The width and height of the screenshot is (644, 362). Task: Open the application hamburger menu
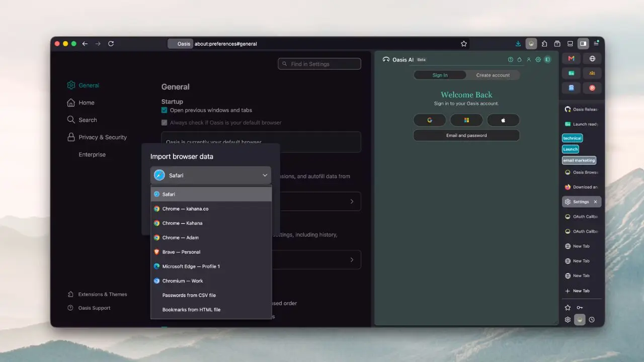coord(596,43)
